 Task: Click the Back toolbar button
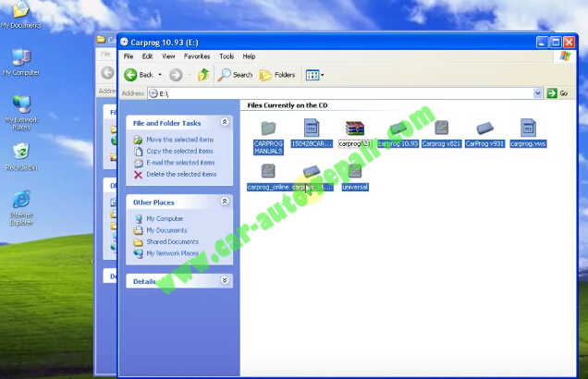point(139,75)
